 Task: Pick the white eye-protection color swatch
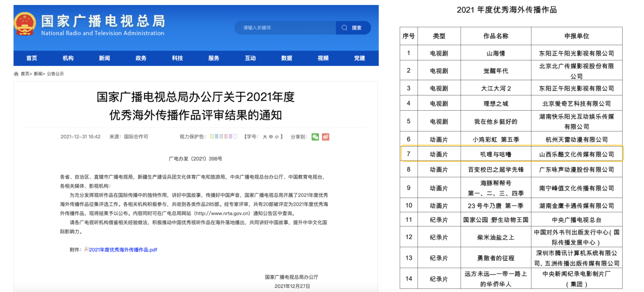click(x=235, y=137)
